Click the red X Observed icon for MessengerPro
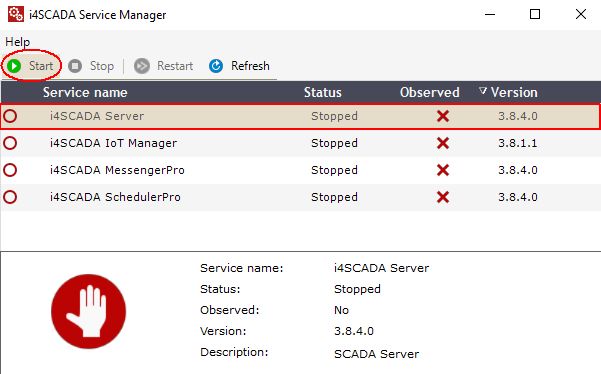 tap(443, 170)
